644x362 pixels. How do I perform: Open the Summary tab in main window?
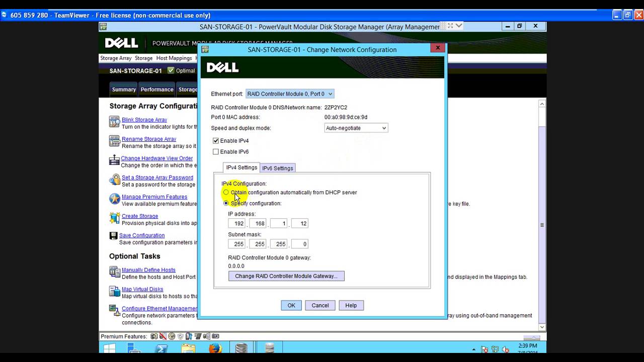(x=124, y=89)
